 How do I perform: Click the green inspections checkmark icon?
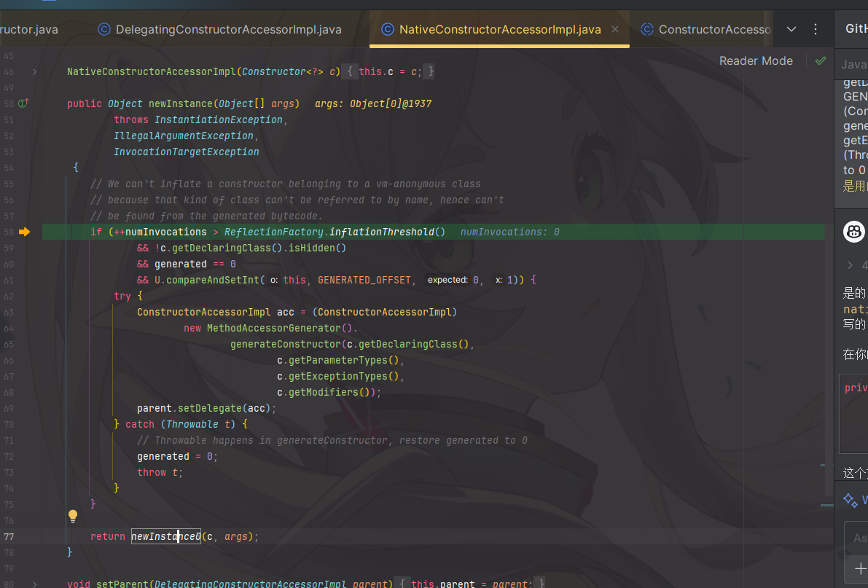(821, 61)
